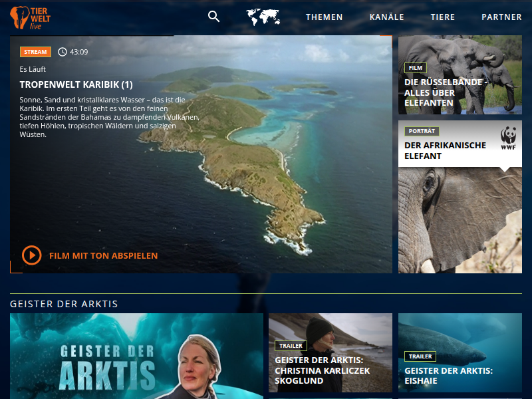Open Der Afrikanische Elefant portrait title

click(x=445, y=150)
